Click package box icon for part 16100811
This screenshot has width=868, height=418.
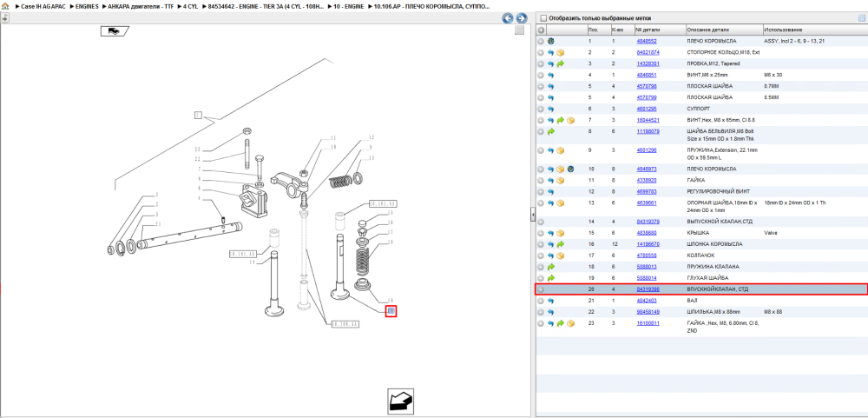pyautogui.click(x=571, y=323)
